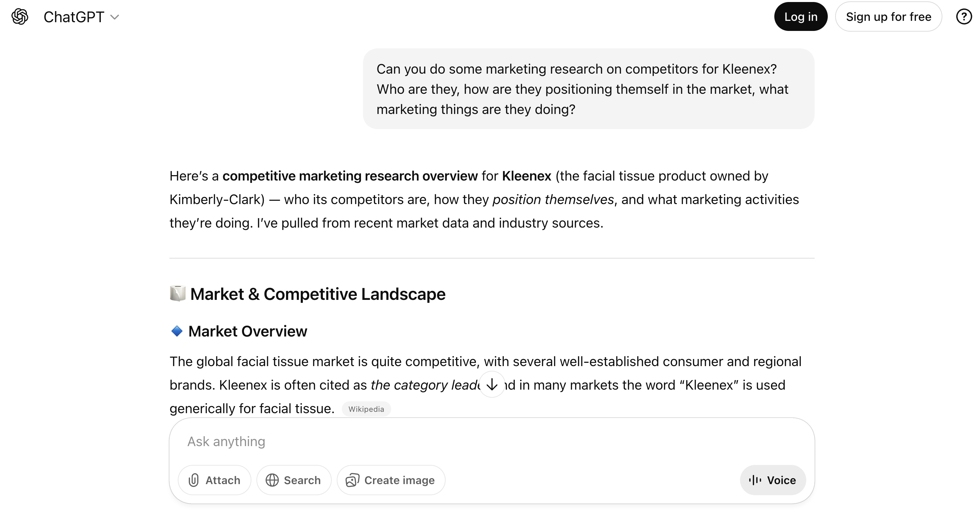Enable Search with the globe button

click(294, 480)
